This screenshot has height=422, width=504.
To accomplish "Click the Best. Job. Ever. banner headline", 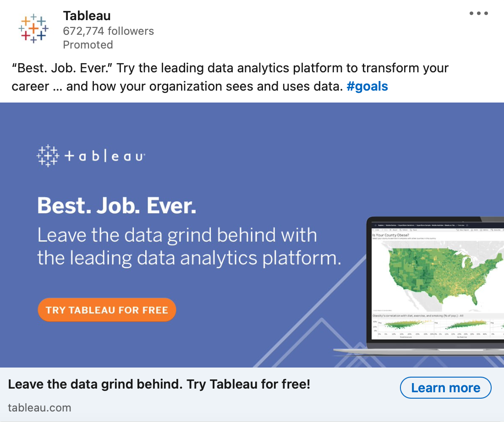I will (x=116, y=206).
